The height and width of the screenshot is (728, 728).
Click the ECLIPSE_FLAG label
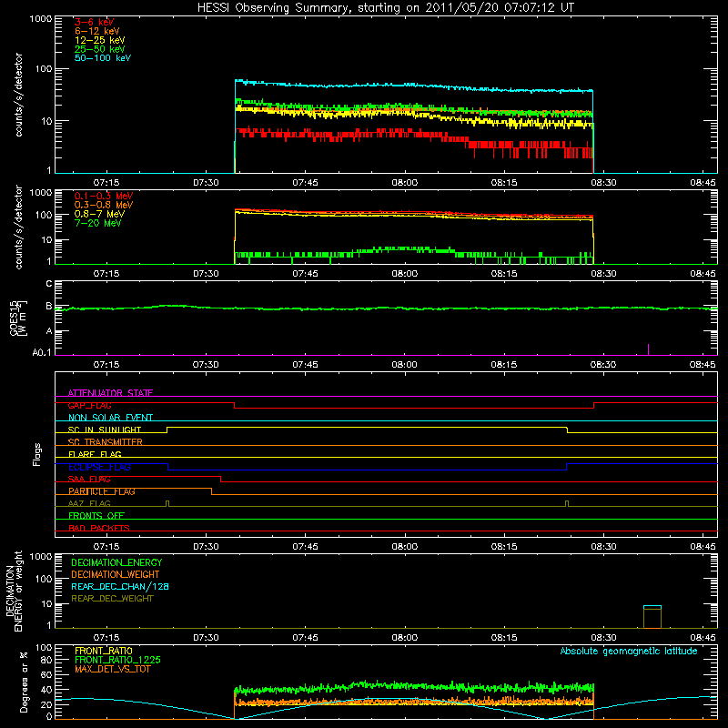99,467
